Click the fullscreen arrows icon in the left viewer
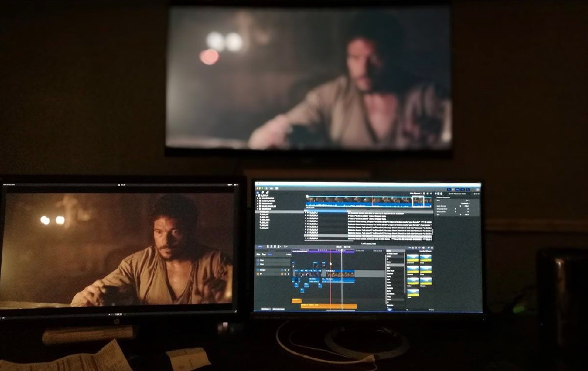 235,311
